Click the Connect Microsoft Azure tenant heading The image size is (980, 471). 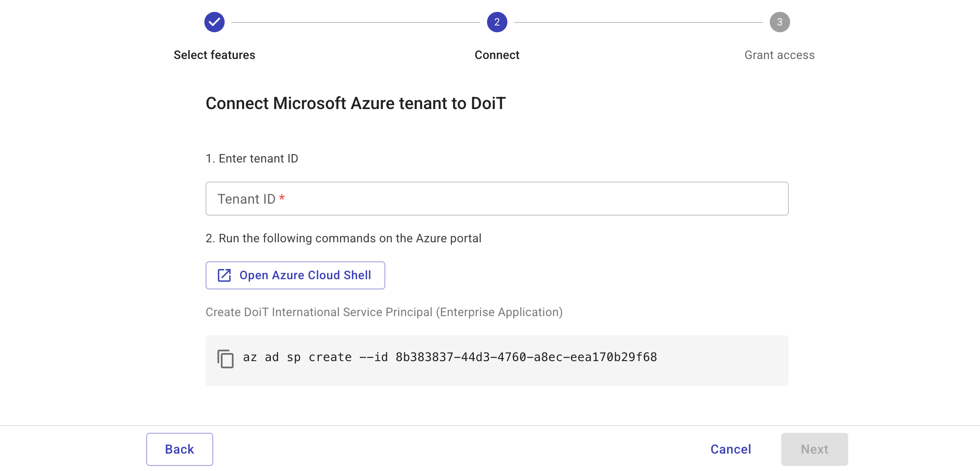(356, 103)
